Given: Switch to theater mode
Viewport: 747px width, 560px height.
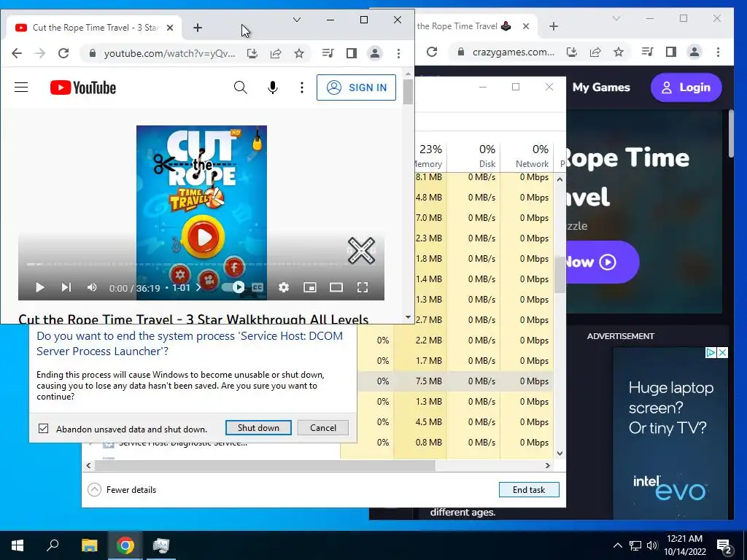Looking at the screenshot, I should tap(336, 287).
